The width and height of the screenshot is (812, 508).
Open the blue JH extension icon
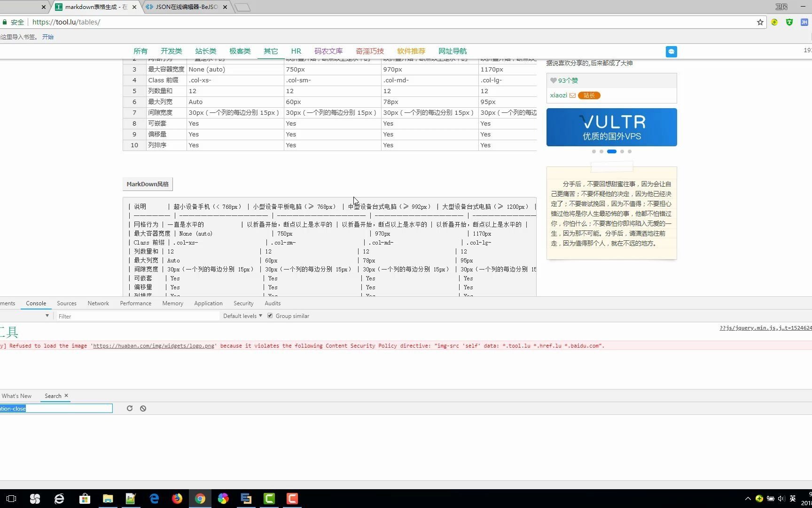pyautogui.click(x=804, y=22)
